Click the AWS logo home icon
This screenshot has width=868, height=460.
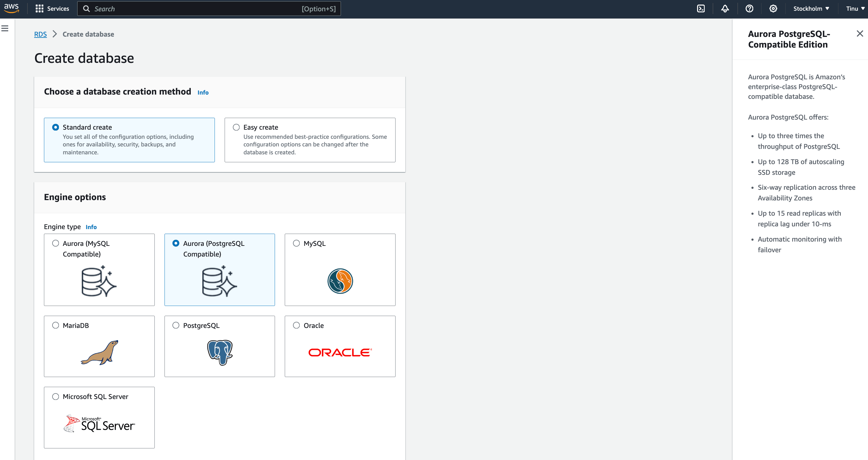click(12, 8)
